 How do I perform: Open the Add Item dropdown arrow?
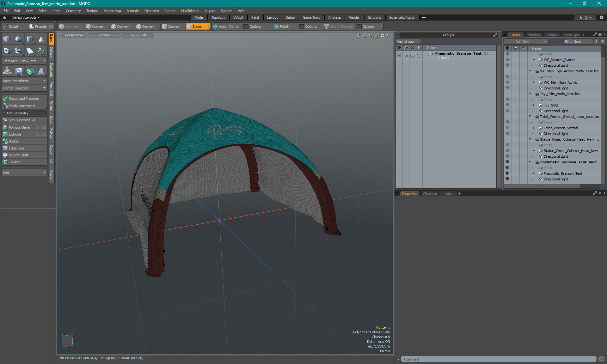point(545,42)
